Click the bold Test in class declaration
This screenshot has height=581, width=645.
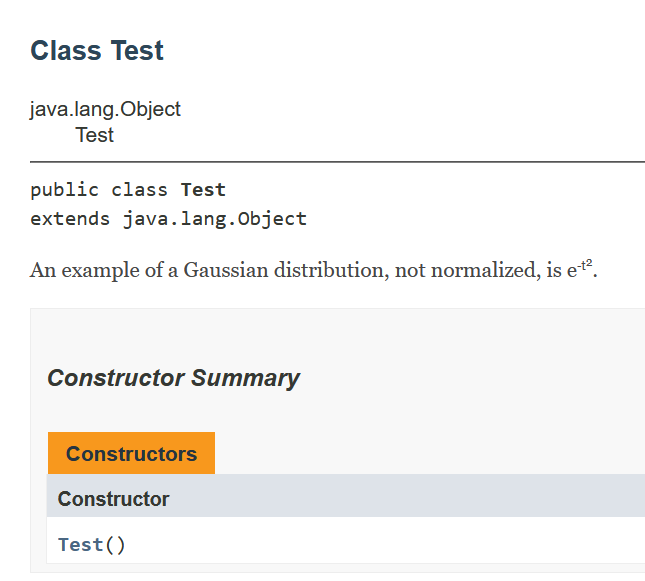click(203, 190)
